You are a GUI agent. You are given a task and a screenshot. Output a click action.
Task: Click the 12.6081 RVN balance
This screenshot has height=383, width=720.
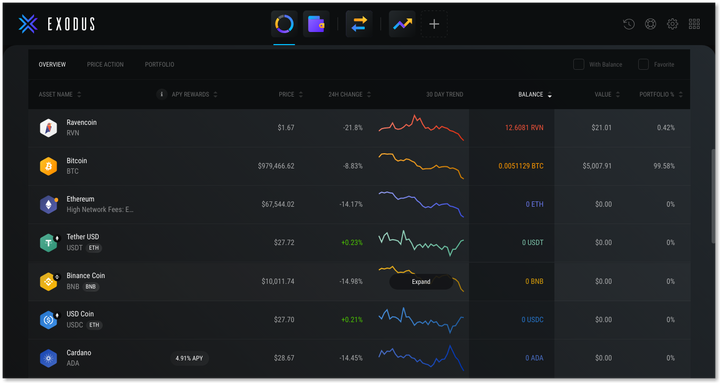(x=524, y=128)
